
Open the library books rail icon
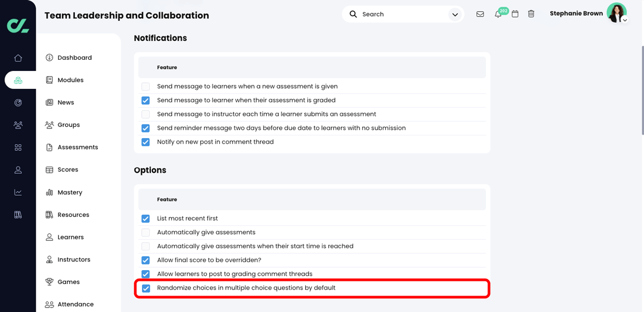point(18,214)
